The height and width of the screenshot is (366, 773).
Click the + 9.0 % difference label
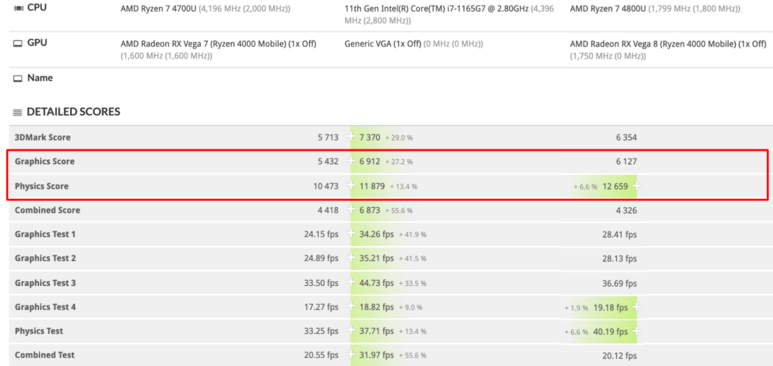click(411, 307)
